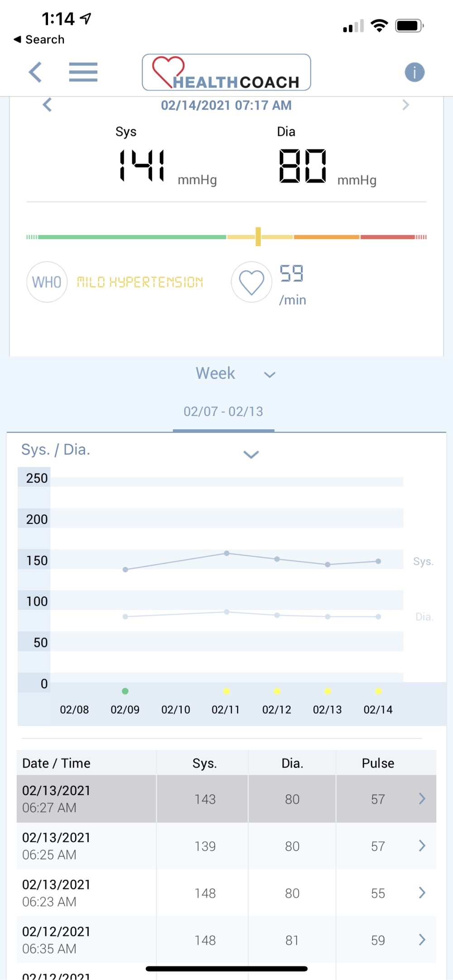This screenshot has width=453, height=980.
Task: Select the 02/11 systolic data point
Action: click(x=226, y=553)
